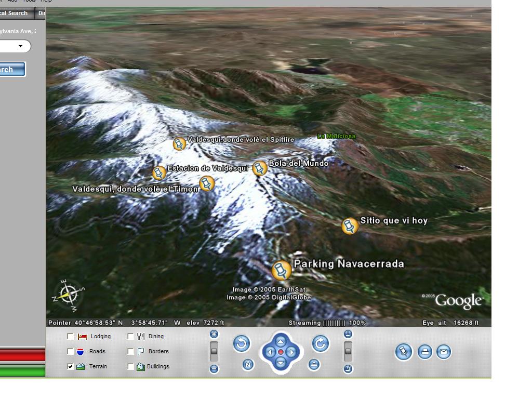Screen dimensions: 532x399
Task: Email the current view
Action: click(x=443, y=352)
